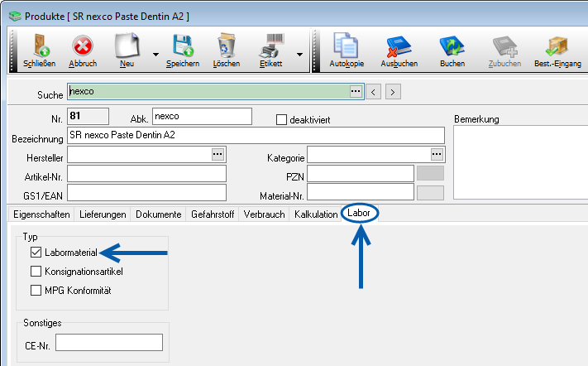Open the Hersteller ellipsis selector
Image resolution: width=588 pixels, height=366 pixels.
tap(218, 154)
